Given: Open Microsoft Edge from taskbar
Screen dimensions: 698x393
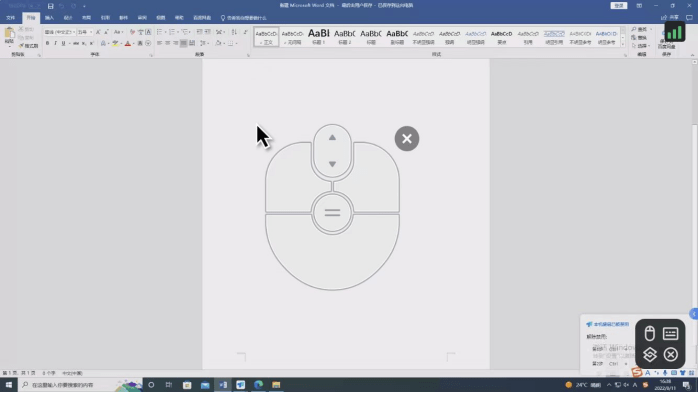Looking at the screenshot, I should coord(259,385).
